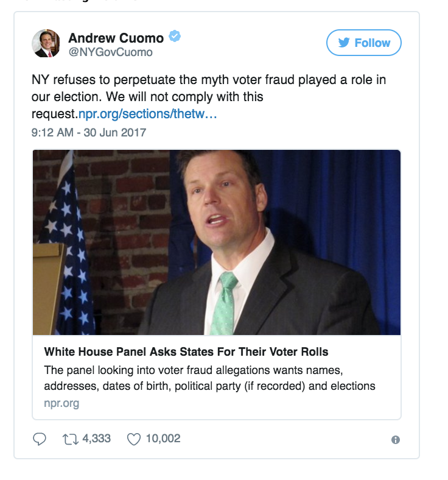Screen dimensions: 448x480
Task: Click the article card description text
Action: (x=209, y=378)
